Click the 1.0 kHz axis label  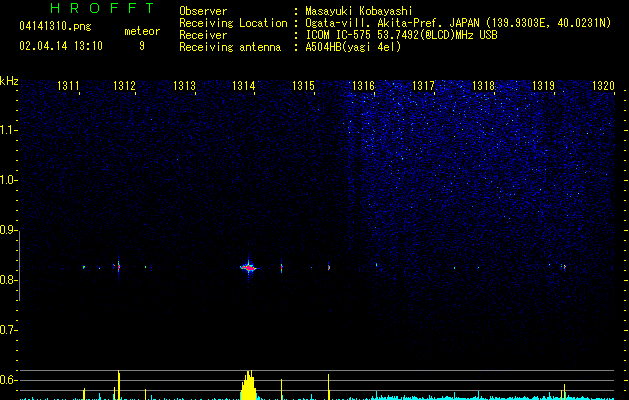7,180
